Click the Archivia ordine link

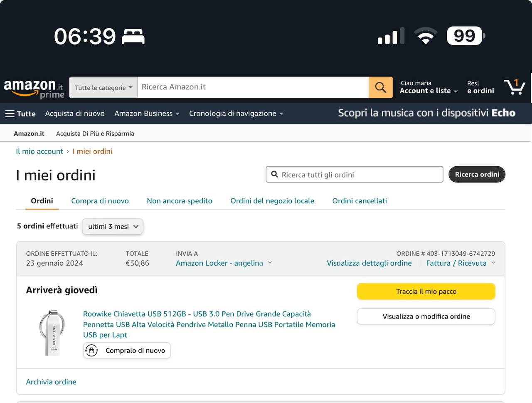[x=51, y=382]
